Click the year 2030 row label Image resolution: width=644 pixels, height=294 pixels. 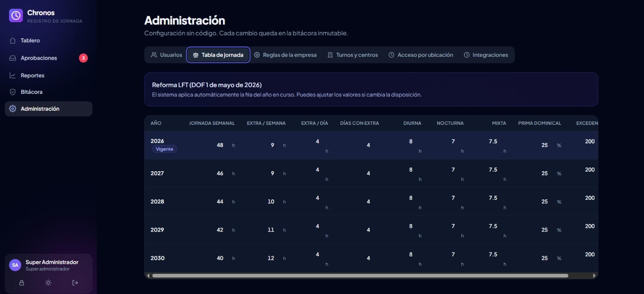pos(157,258)
